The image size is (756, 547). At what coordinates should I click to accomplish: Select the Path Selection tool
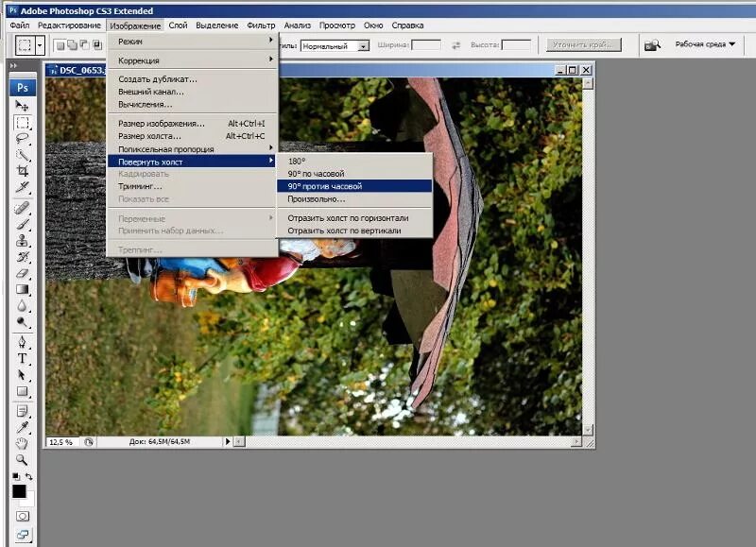click(x=22, y=375)
